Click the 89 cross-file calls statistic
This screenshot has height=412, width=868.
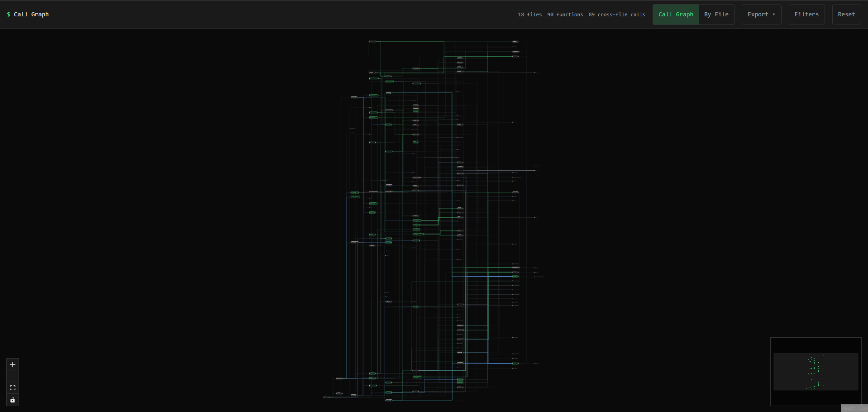click(617, 14)
